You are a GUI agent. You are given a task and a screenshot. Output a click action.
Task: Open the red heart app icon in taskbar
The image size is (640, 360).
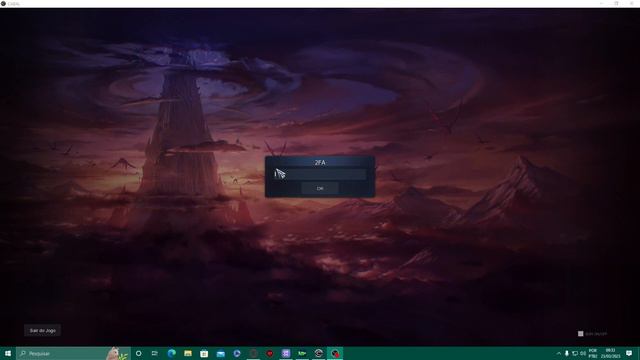click(x=269, y=353)
